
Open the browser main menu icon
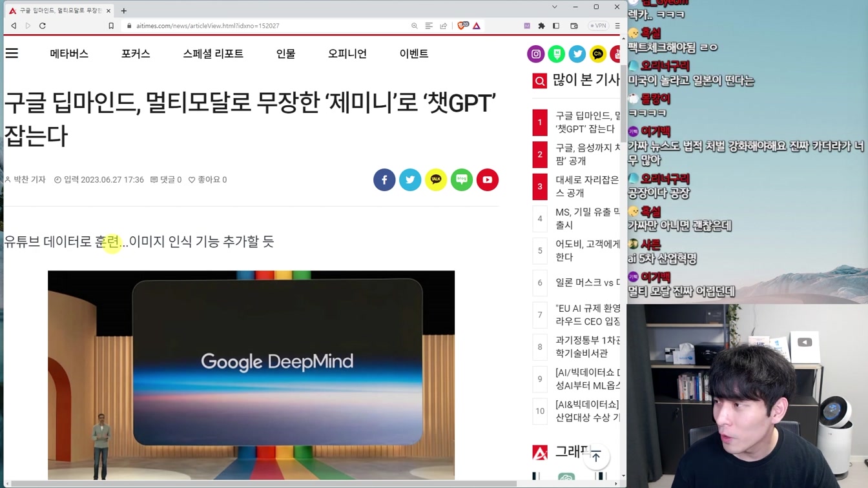pyautogui.click(x=617, y=26)
